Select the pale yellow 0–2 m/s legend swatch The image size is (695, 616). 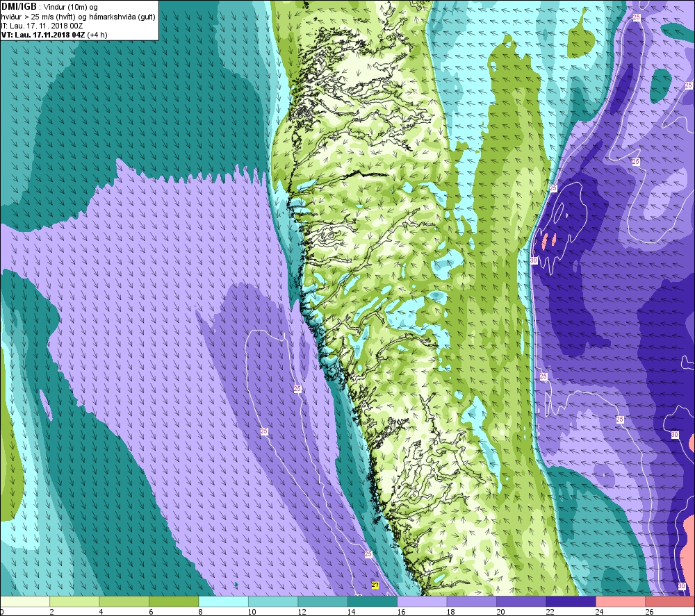[25, 601]
